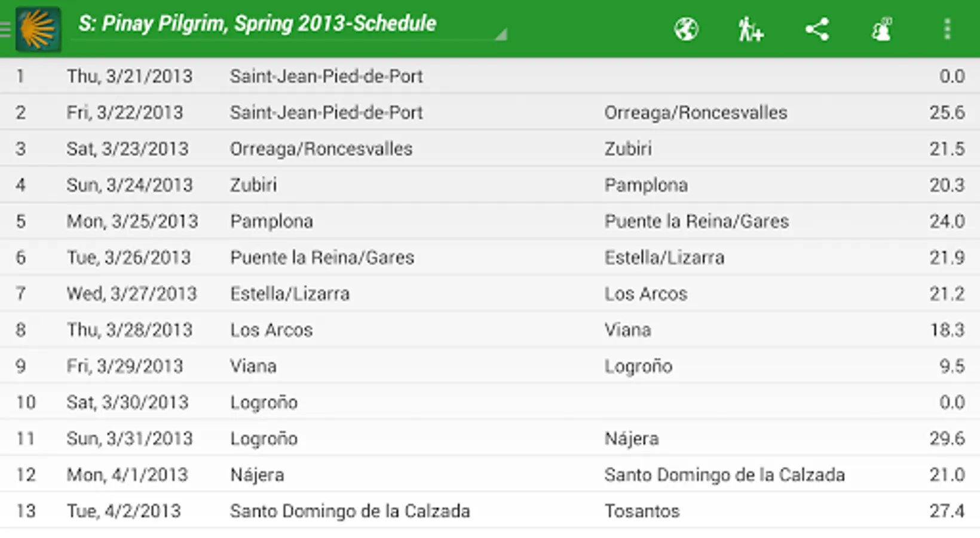Share the schedule via share icon
Screen dimensions: 980x538
coord(816,29)
